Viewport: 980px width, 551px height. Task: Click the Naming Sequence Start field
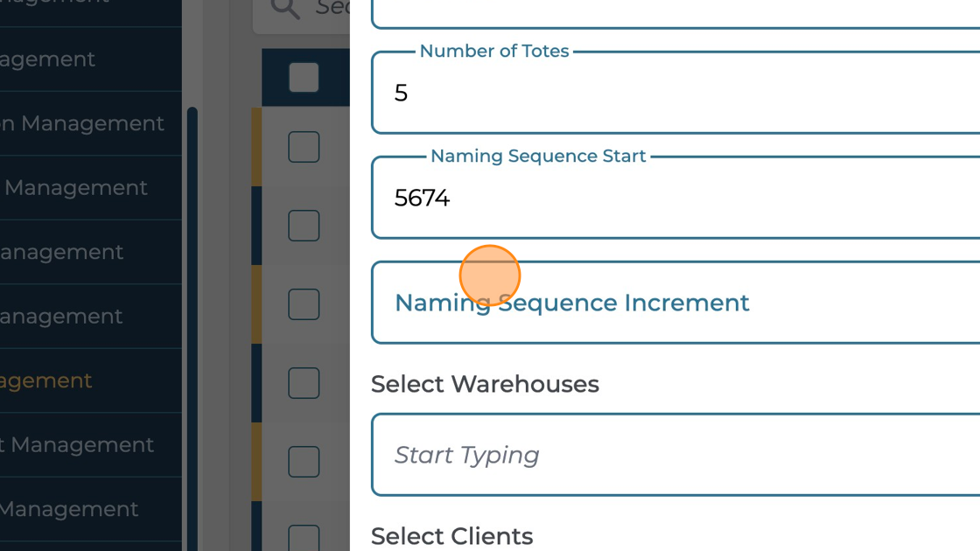point(612,198)
